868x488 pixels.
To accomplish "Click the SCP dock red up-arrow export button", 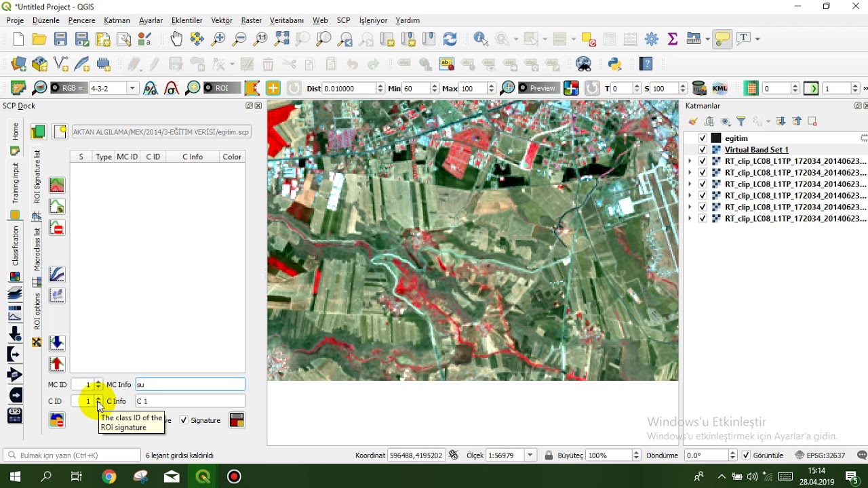I will 57,365.
